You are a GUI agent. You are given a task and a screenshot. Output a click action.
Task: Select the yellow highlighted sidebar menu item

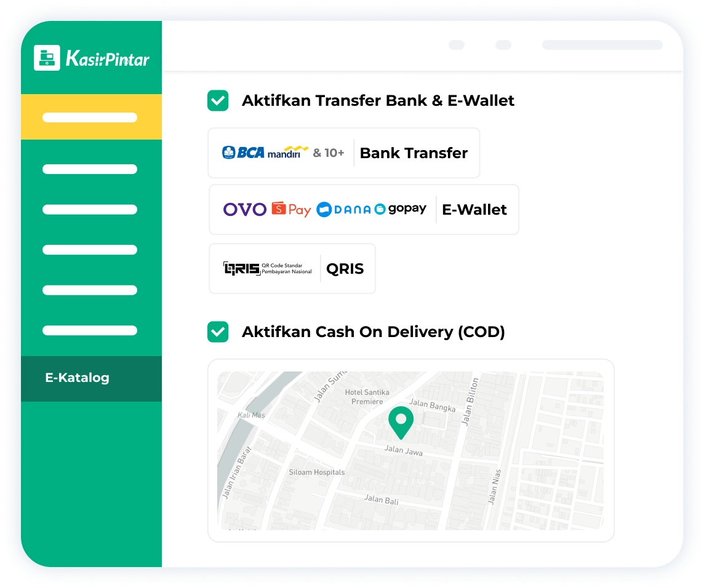[90, 117]
